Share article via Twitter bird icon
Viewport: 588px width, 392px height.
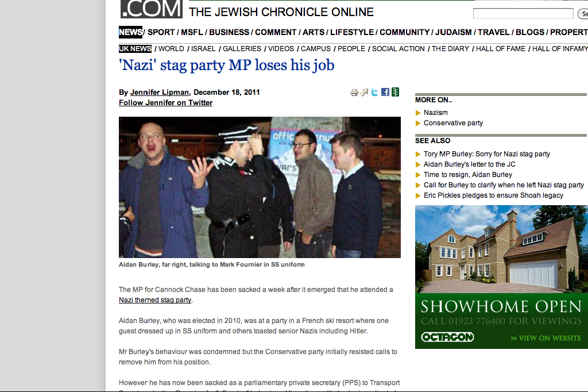point(374,92)
